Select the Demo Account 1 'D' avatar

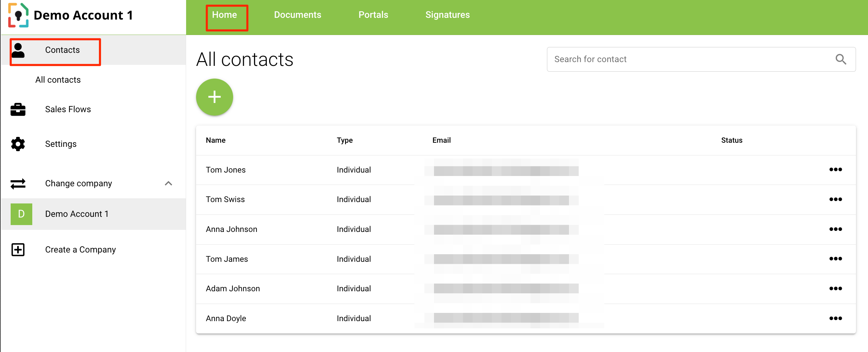pos(21,214)
